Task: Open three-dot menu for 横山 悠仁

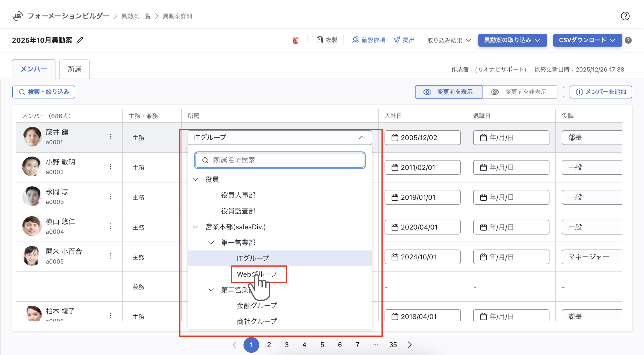Action: [x=110, y=227]
